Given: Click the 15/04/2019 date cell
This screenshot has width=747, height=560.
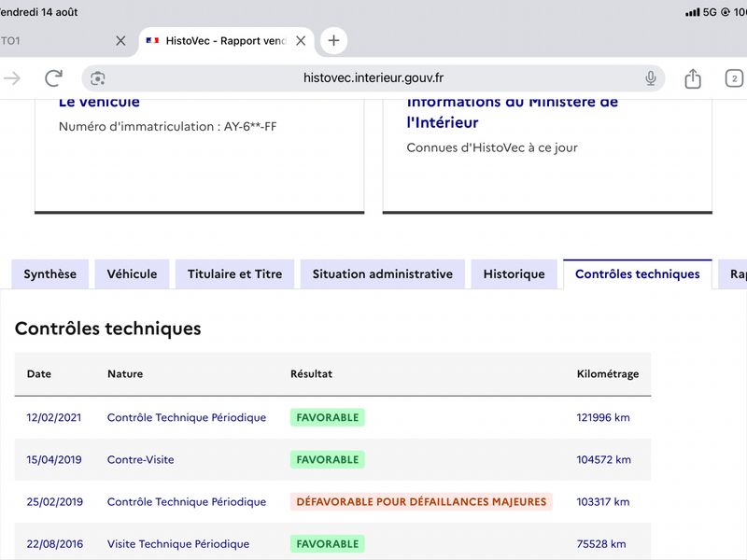Looking at the screenshot, I should tap(54, 459).
